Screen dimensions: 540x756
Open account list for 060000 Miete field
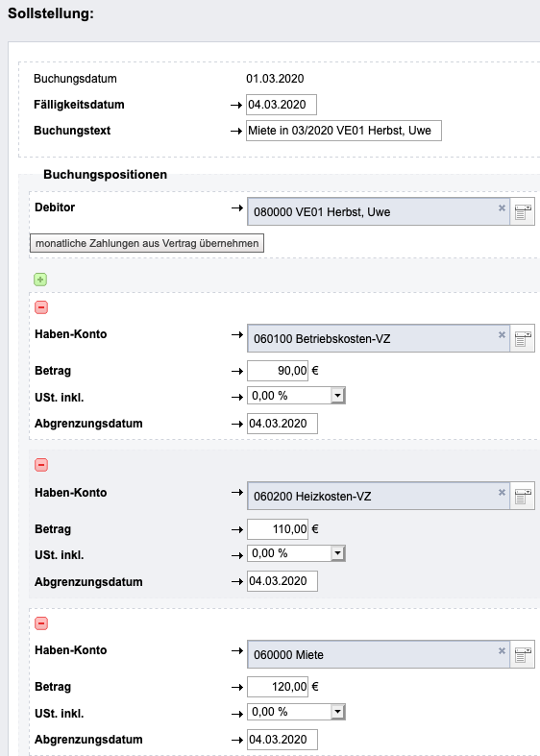(x=523, y=654)
